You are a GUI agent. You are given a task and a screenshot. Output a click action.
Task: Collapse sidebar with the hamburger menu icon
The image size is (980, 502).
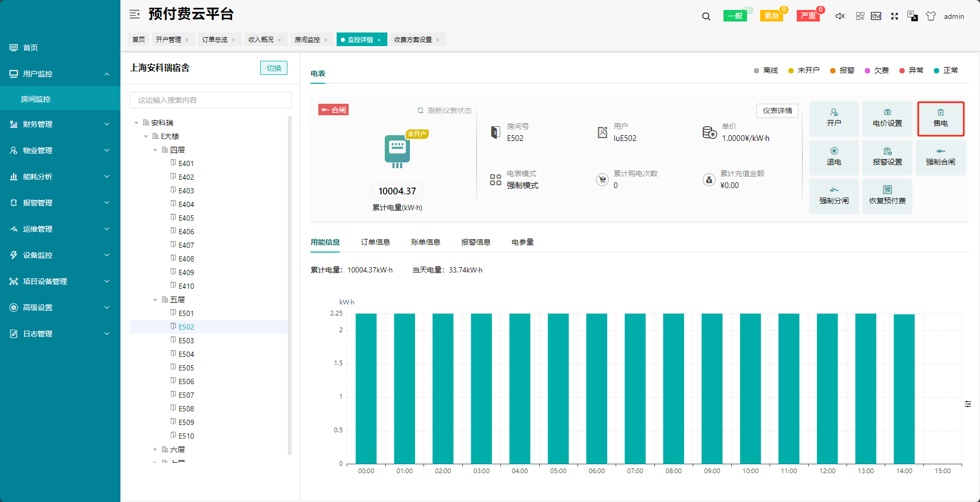click(x=135, y=14)
